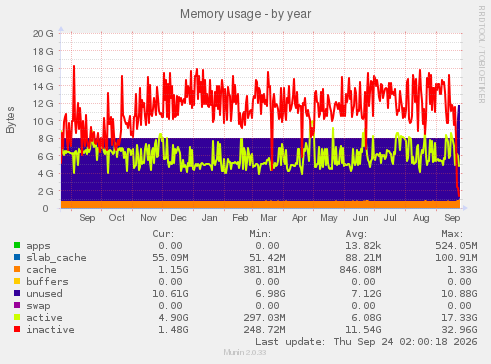Click the blue slab_cache legend swatch
491x364 pixels.
(x=17, y=257)
